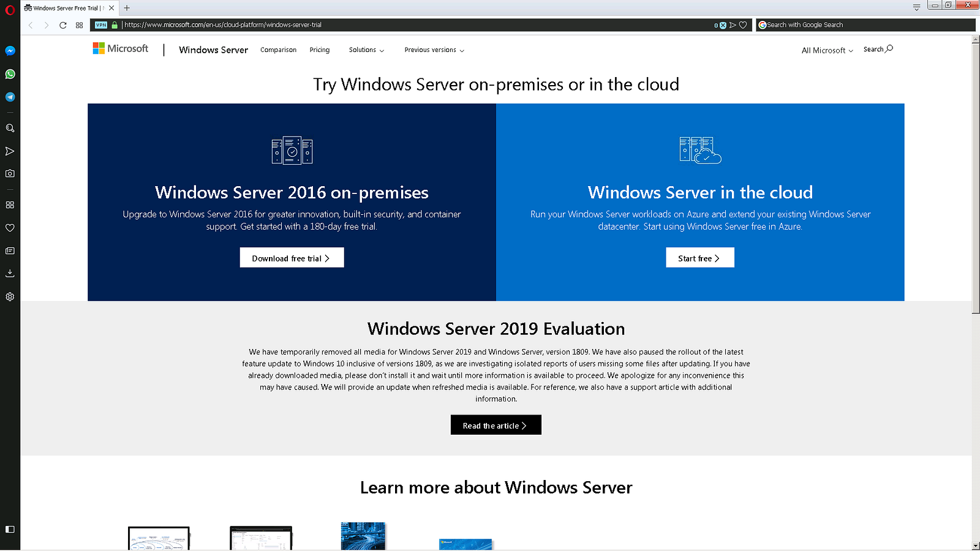The image size is (980, 551).
Task: Expand the Solutions dropdown
Action: [x=366, y=50]
